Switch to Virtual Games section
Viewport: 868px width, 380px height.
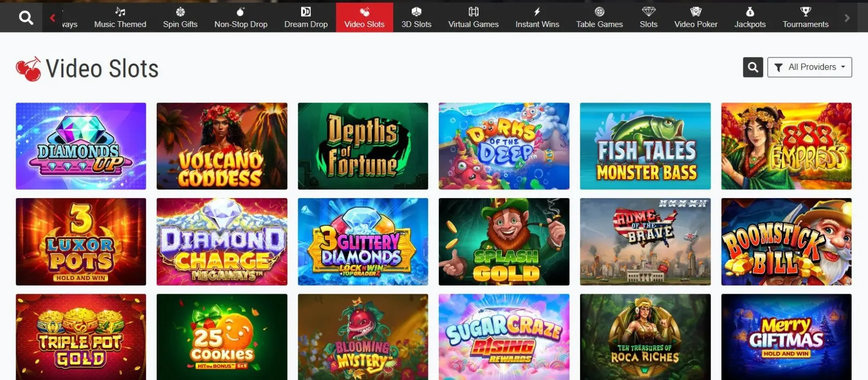click(x=473, y=18)
